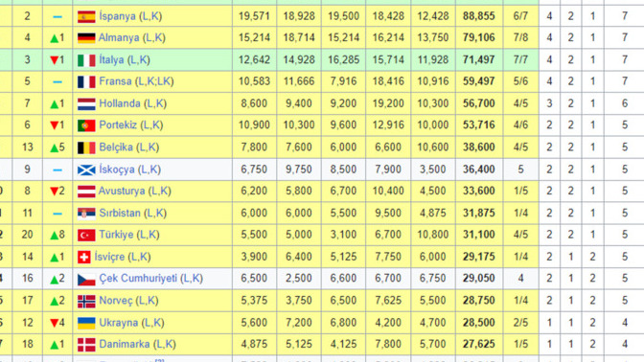Open the Almanya link
This screenshot has width=644, height=362.
(x=119, y=37)
